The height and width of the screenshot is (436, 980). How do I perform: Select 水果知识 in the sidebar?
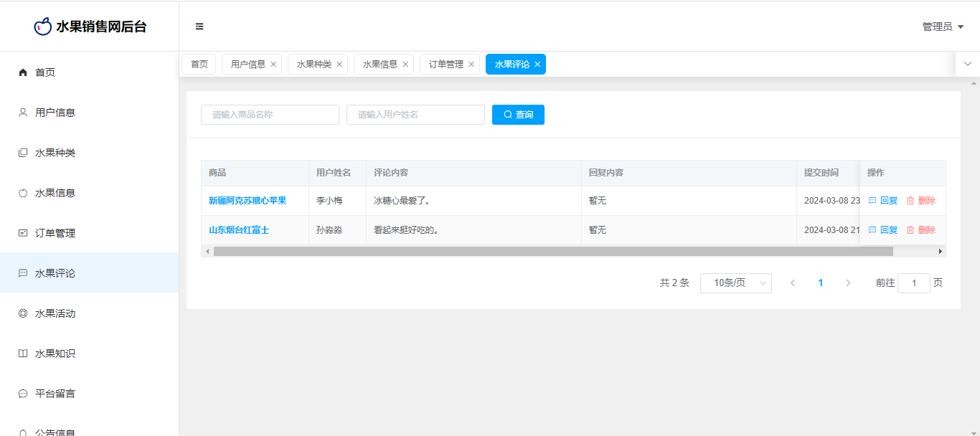pos(55,354)
